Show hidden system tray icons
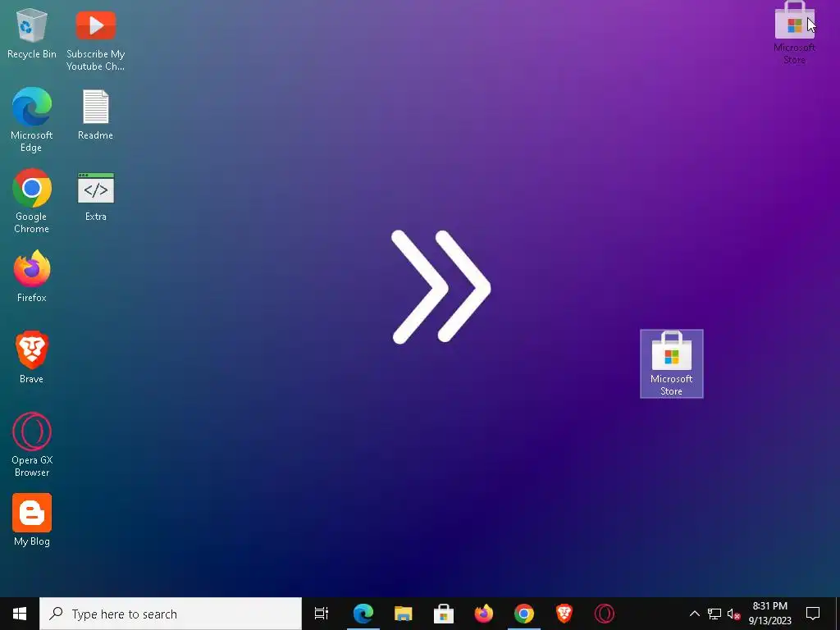The height and width of the screenshot is (630, 840). pos(694,614)
